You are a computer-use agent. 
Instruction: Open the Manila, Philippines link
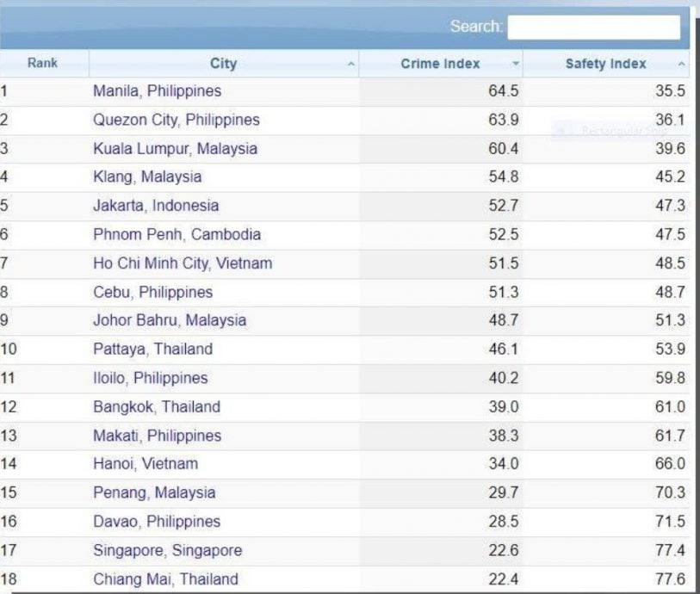tap(157, 91)
